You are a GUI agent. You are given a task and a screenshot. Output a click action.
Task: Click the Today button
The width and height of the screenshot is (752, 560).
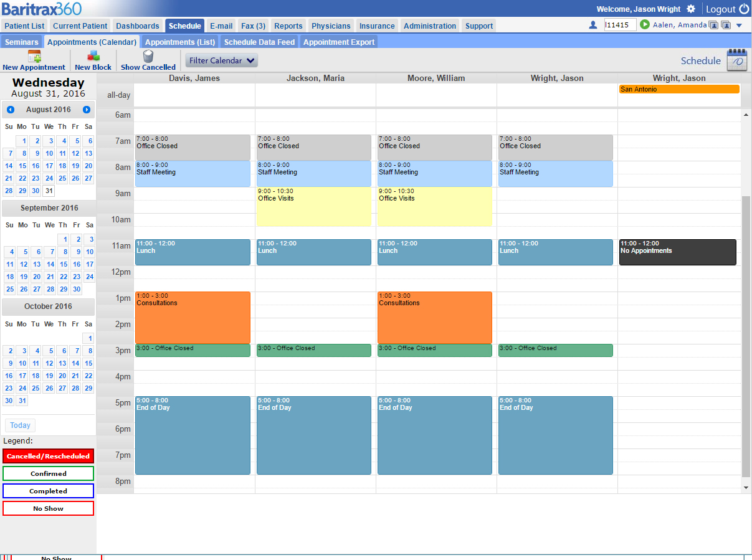[x=20, y=425]
